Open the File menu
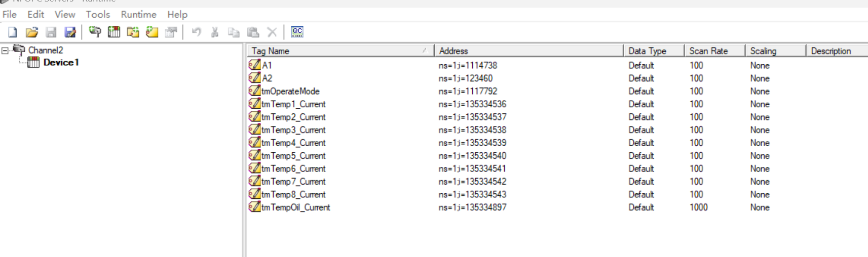This screenshot has width=868, height=257. (x=10, y=14)
